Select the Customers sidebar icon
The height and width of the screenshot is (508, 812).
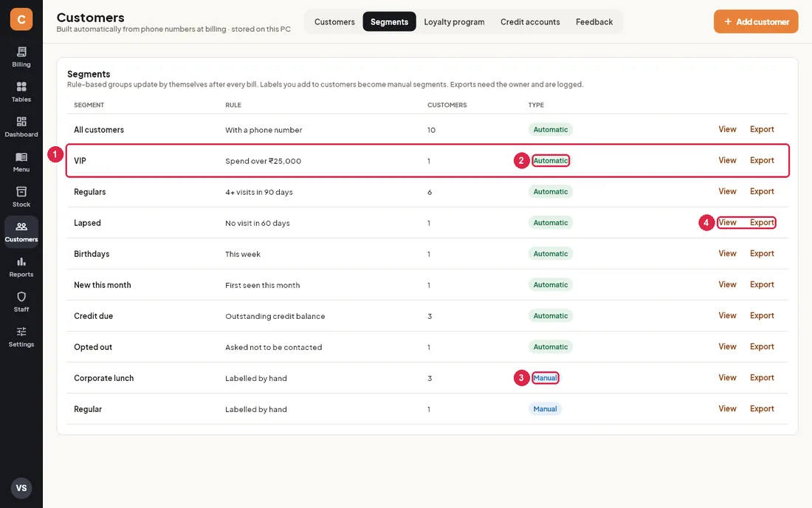(21, 232)
